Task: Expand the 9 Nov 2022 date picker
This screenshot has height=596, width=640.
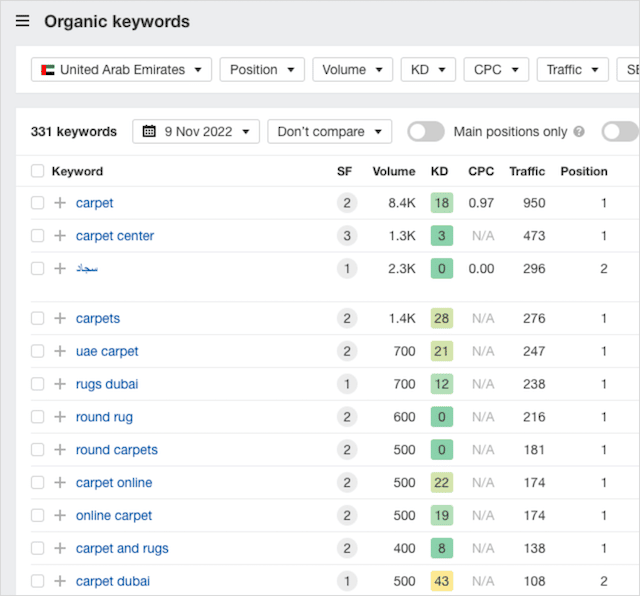Action: 196,132
